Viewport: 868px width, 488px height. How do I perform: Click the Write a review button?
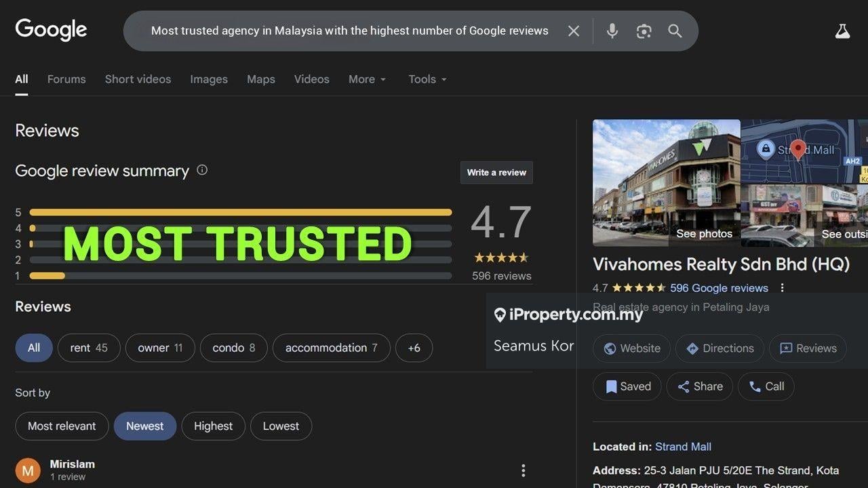(496, 172)
